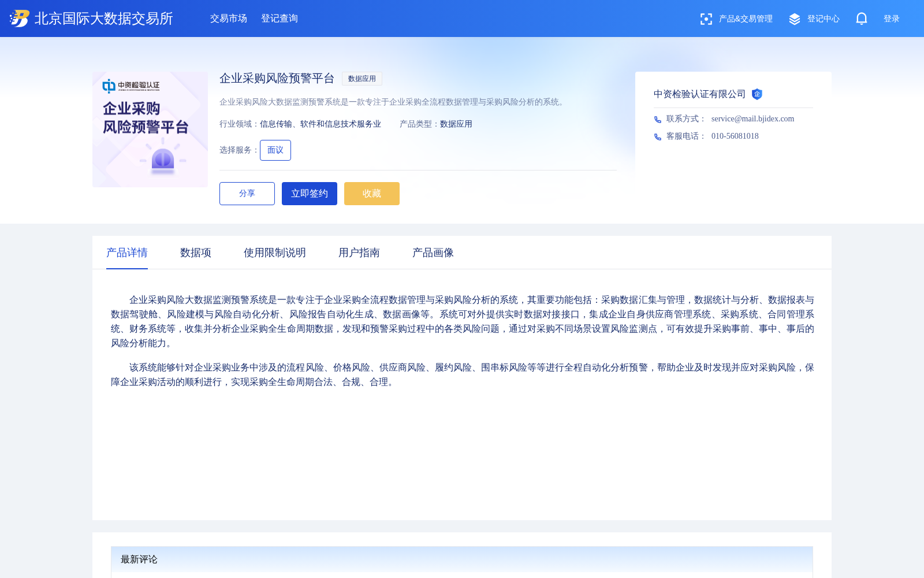Go to 登记中心 link text
This screenshot has height=578, width=924.
tap(824, 19)
